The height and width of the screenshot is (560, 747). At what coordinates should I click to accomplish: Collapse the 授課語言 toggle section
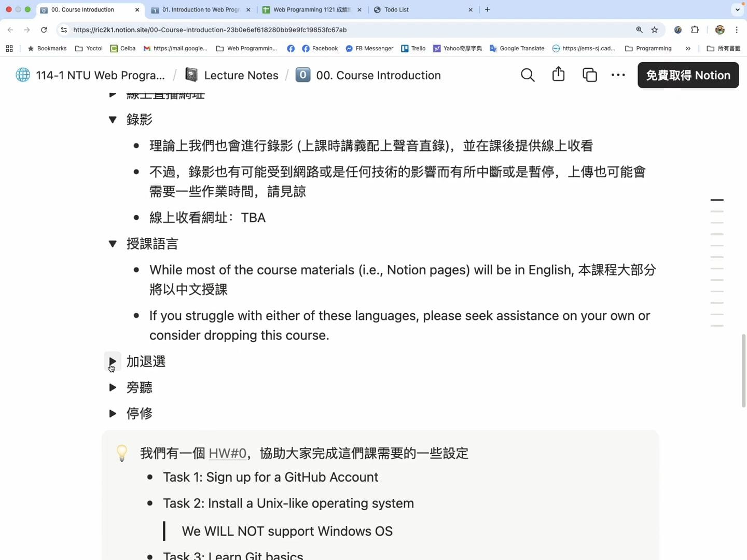[113, 244]
